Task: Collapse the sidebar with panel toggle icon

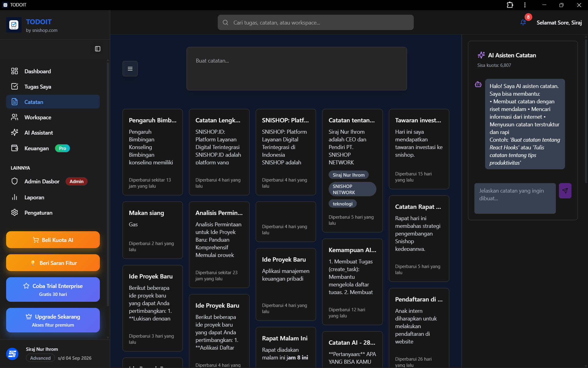Action: click(x=98, y=49)
